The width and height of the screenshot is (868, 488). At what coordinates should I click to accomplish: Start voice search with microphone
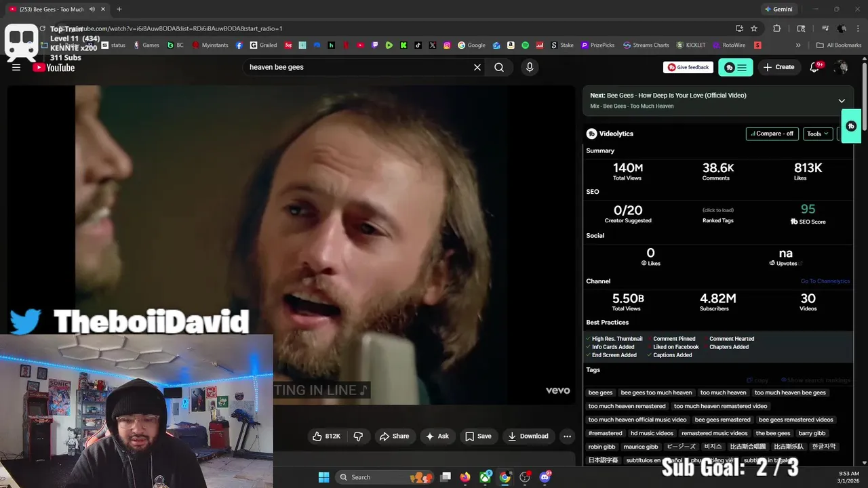click(530, 67)
